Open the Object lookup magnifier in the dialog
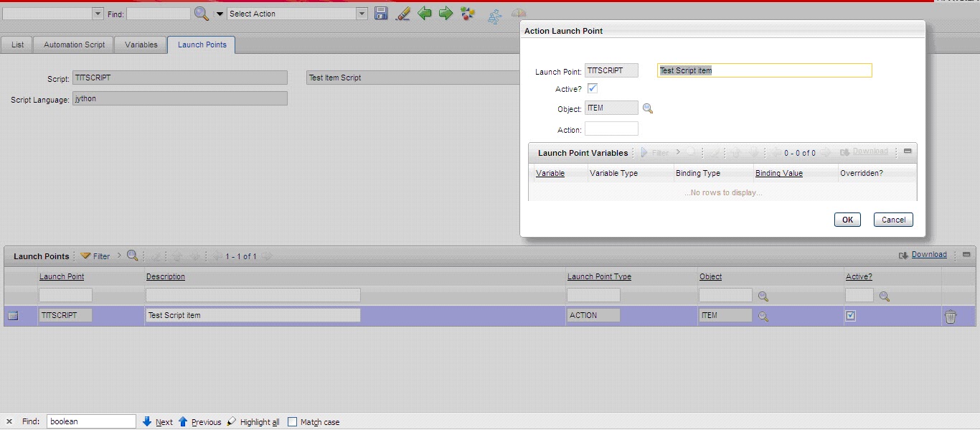Screen dimensions: 980x430 (649, 108)
